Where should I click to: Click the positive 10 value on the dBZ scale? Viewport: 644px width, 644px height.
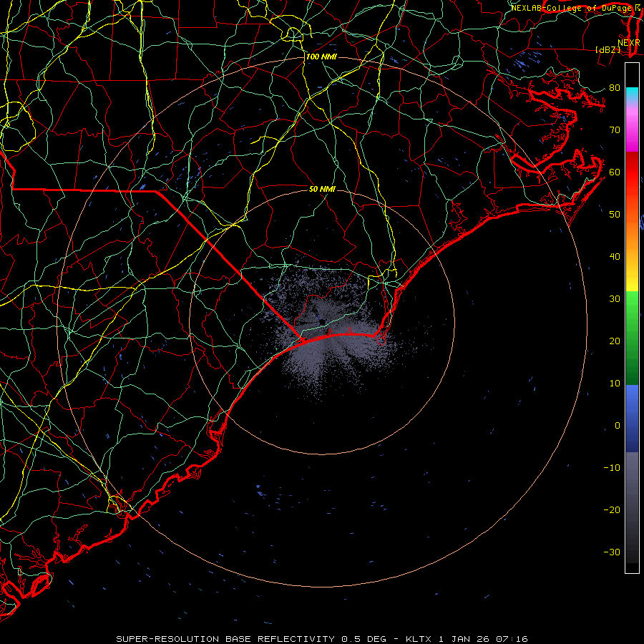(x=615, y=384)
